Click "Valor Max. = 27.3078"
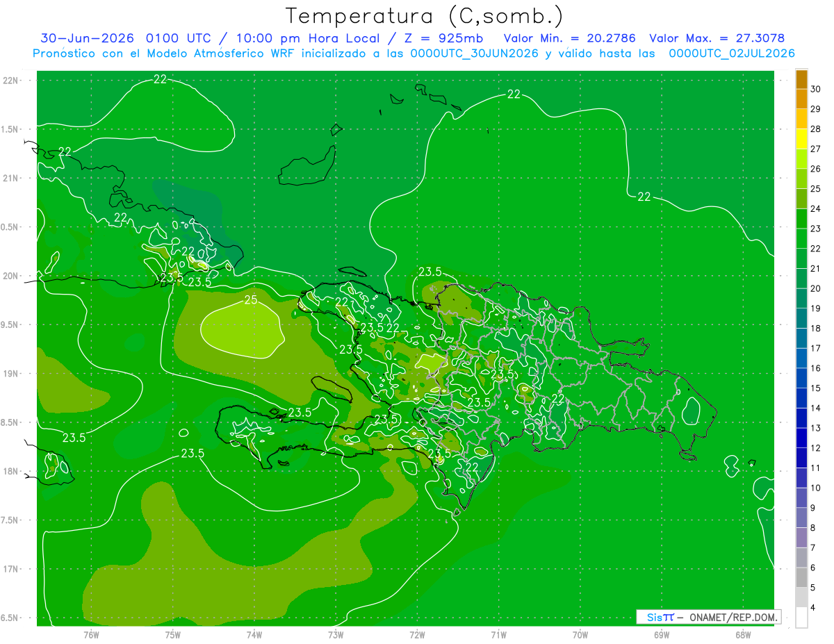Image resolution: width=834 pixels, height=644 pixels. pos(717,38)
